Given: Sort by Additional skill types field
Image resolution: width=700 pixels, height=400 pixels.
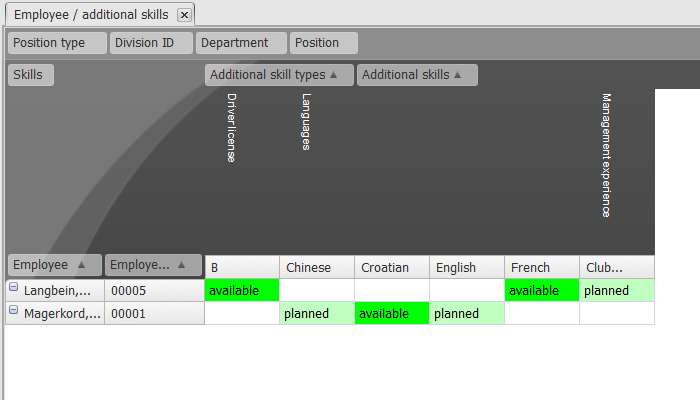Looking at the screenshot, I should (279, 75).
